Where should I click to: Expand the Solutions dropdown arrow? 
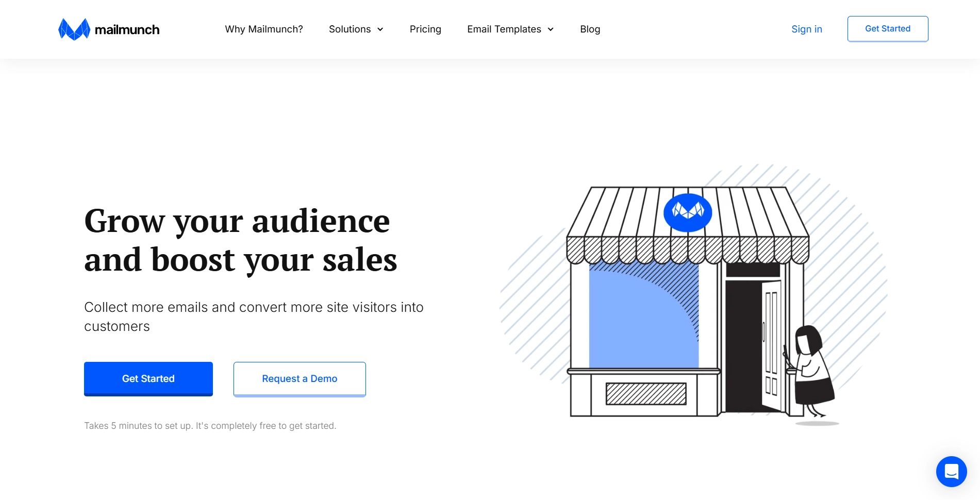coord(380,29)
